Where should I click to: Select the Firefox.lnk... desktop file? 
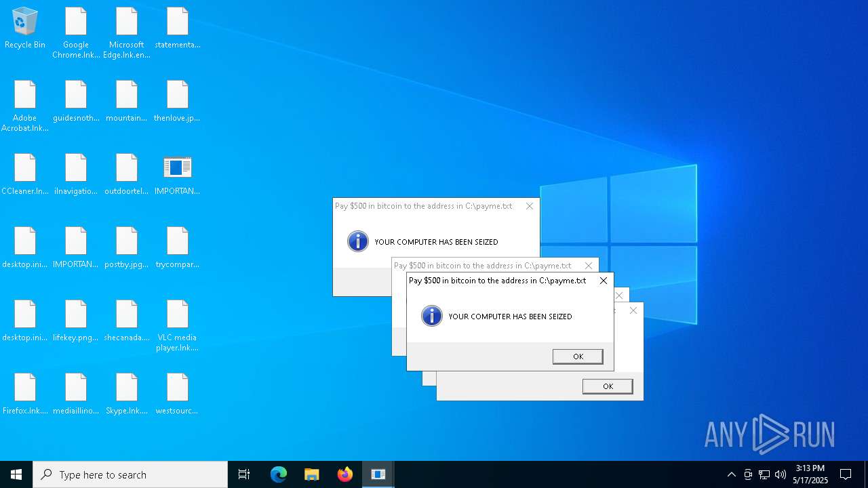(25, 394)
